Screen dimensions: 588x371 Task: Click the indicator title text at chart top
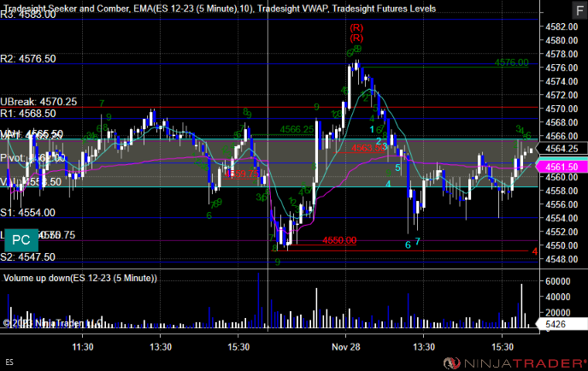tap(220, 8)
